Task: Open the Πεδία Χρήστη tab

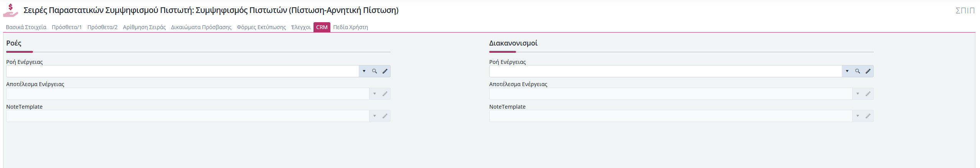Action: 350,27
